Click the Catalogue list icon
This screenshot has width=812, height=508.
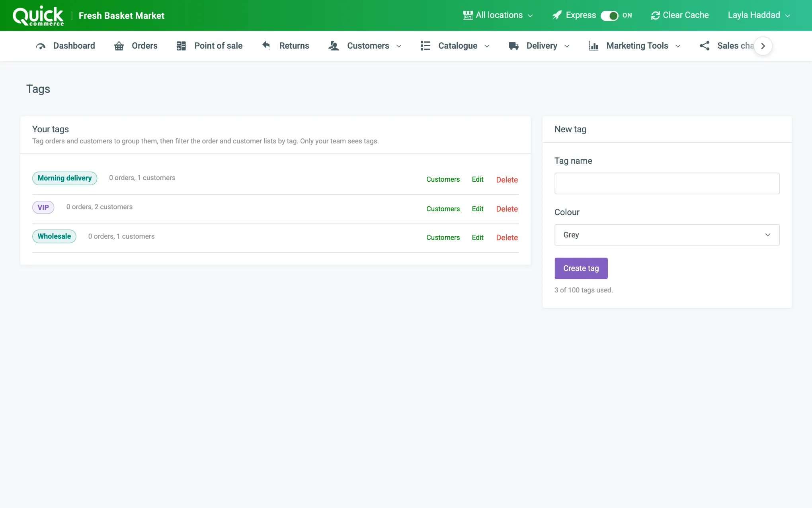[426, 46]
